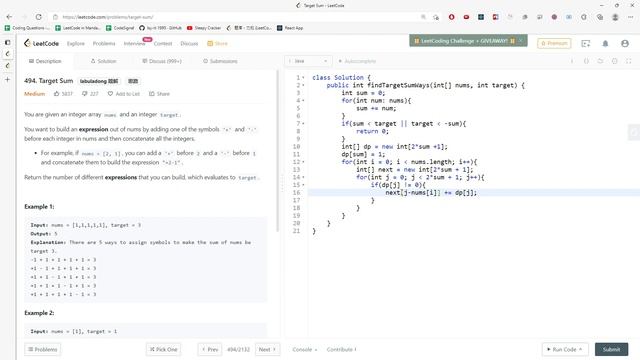Viewport: 640px width, 360px height.
Task: Toggle the Autocomplete option in editor toolbar
Action: pyautogui.click(x=357, y=61)
